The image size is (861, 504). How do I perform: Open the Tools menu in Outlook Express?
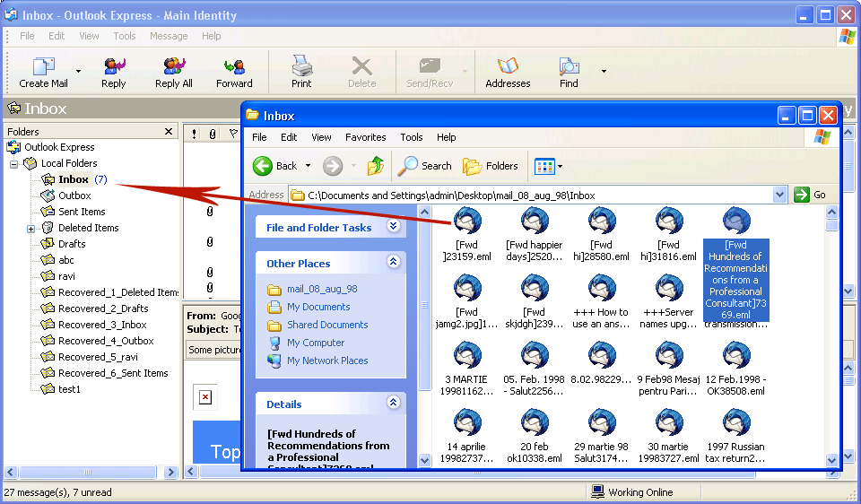125,36
